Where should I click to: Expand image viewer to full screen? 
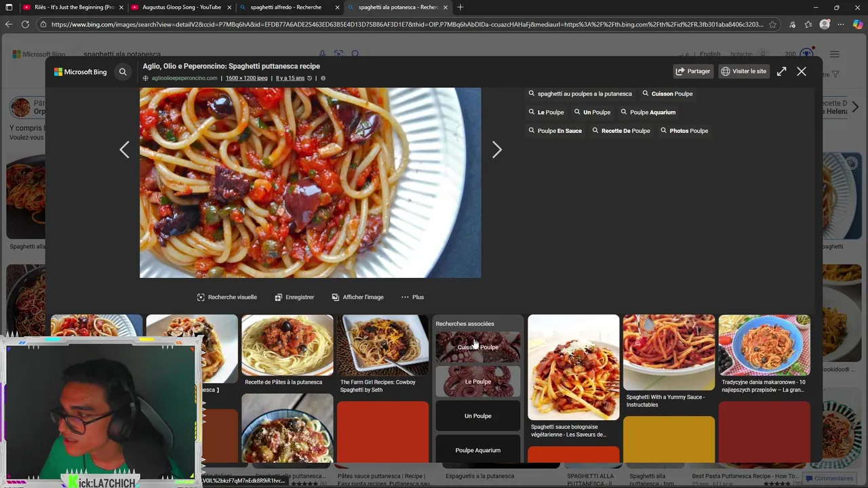tap(781, 71)
